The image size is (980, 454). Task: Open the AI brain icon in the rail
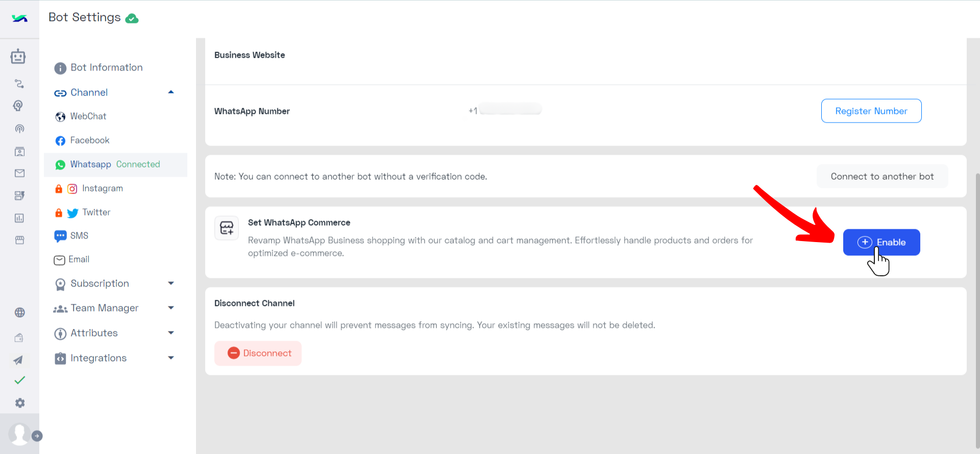(18, 106)
